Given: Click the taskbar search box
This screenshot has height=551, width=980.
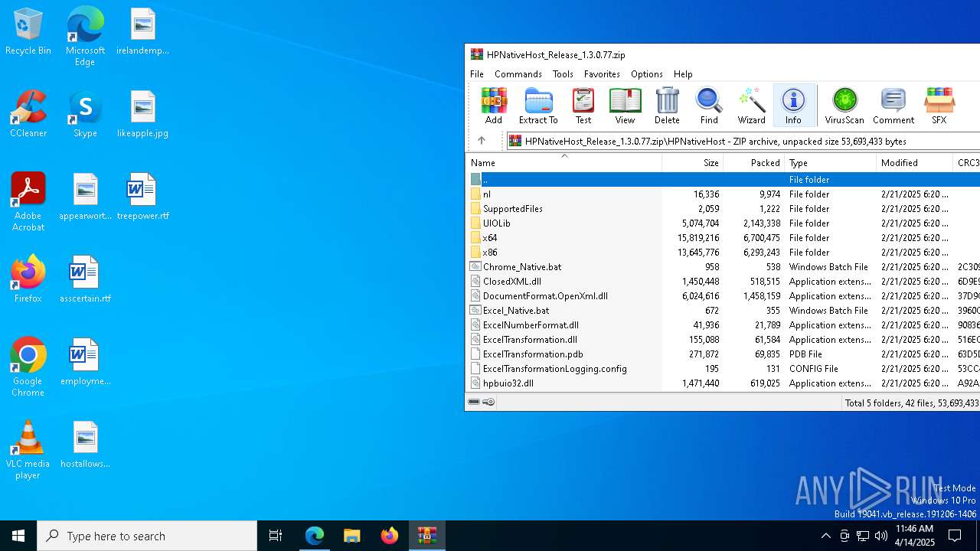Looking at the screenshot, I should coord(147,536).
